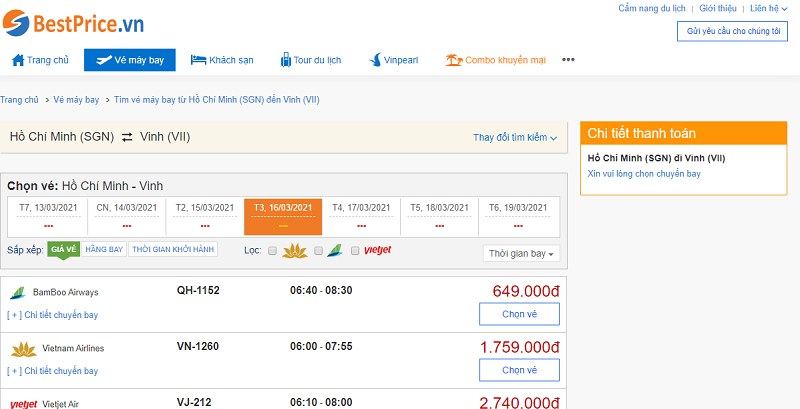Sort results by HÃNG BAY
800x409 pixels.
click(104, 249)
